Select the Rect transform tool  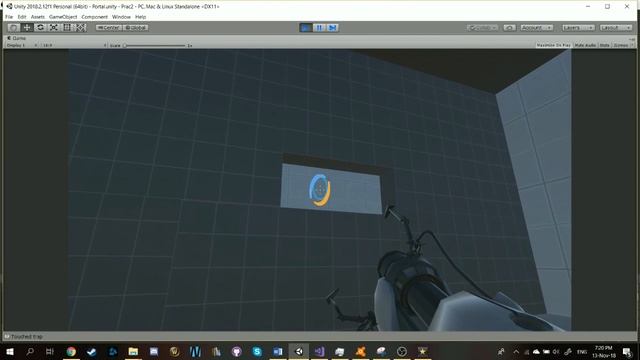pyautogui.click(x=67, y=27)
